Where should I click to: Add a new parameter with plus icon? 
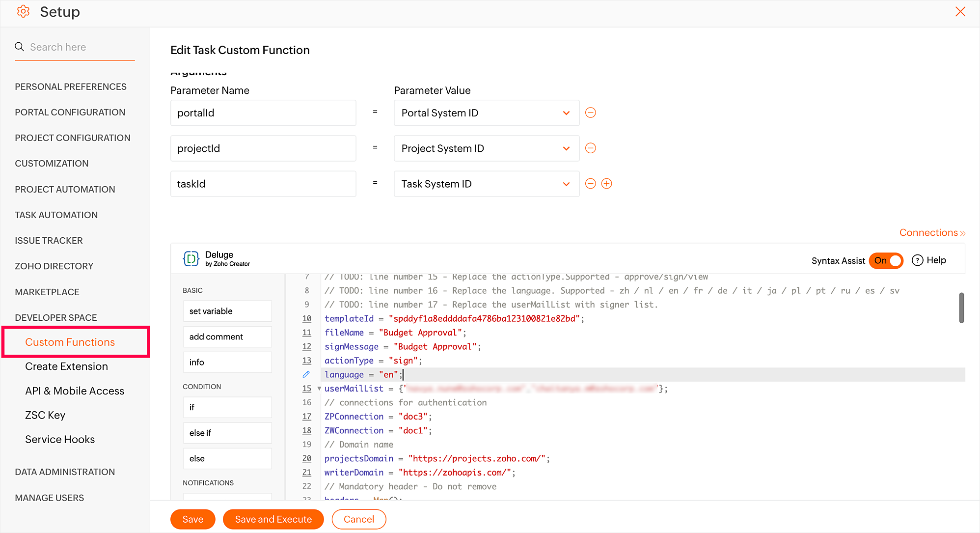click(607, 183)
